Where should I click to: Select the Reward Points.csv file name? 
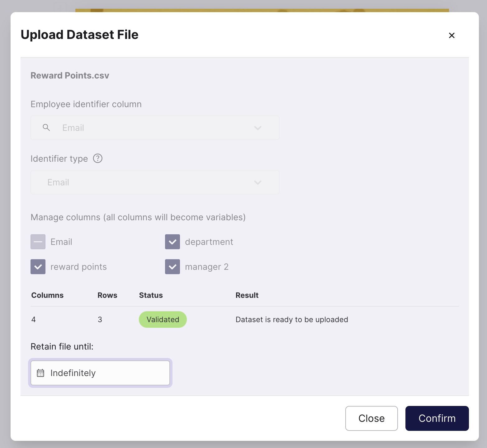click(x=70, y=75)
